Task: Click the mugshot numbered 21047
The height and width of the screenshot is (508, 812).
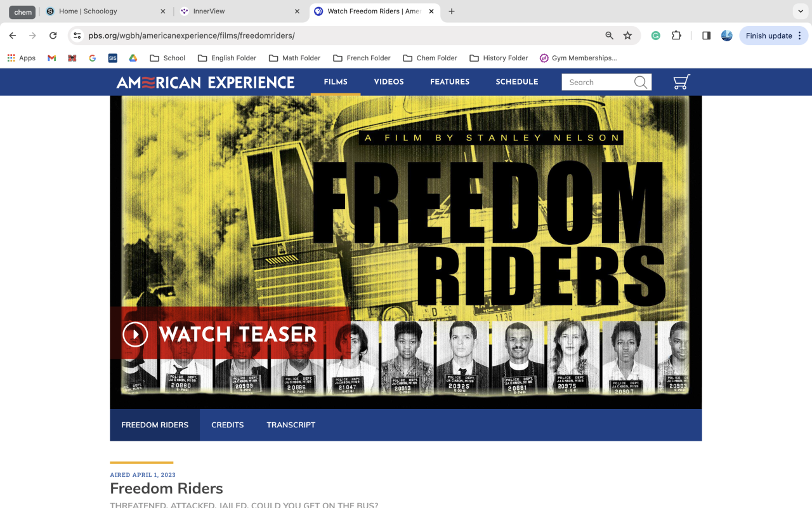Action: tap(352, 359)
